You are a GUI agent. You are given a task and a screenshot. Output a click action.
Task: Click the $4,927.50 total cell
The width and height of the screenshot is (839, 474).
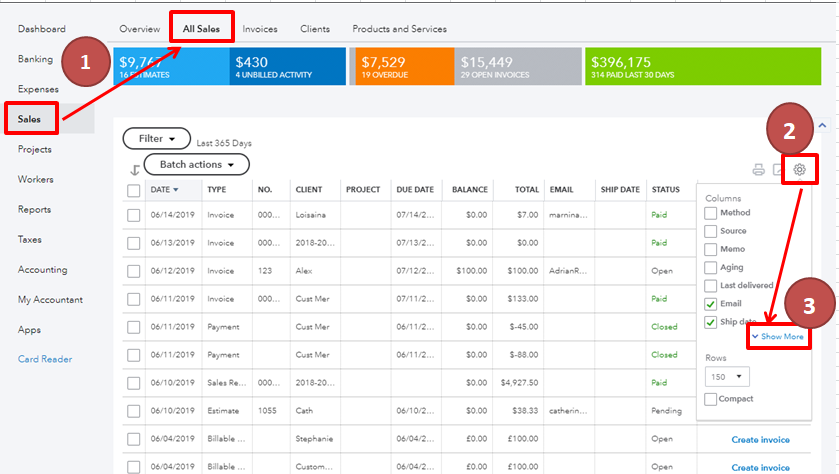[x=519, y=383]
